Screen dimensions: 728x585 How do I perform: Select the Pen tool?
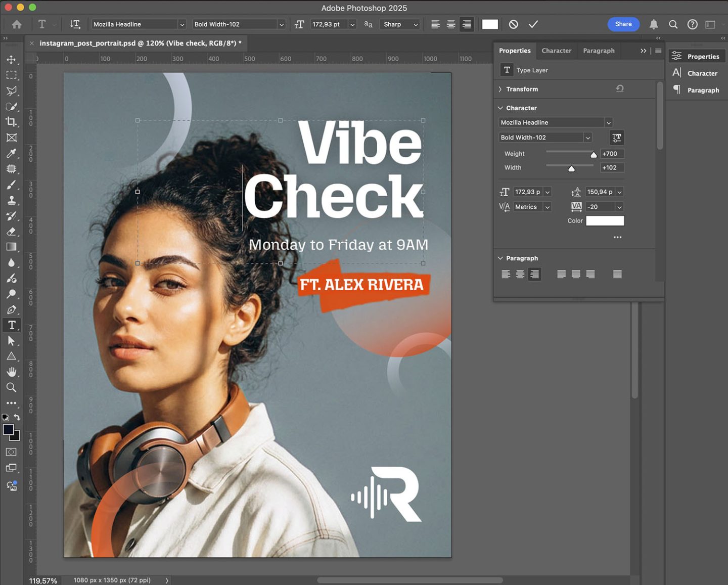tap(11, 309)
